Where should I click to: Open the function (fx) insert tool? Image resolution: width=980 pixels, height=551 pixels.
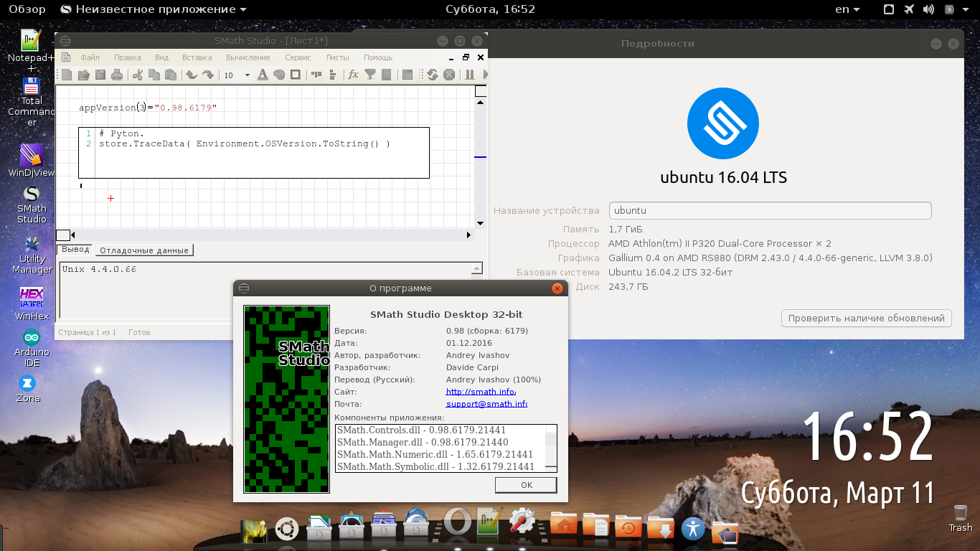353,75
